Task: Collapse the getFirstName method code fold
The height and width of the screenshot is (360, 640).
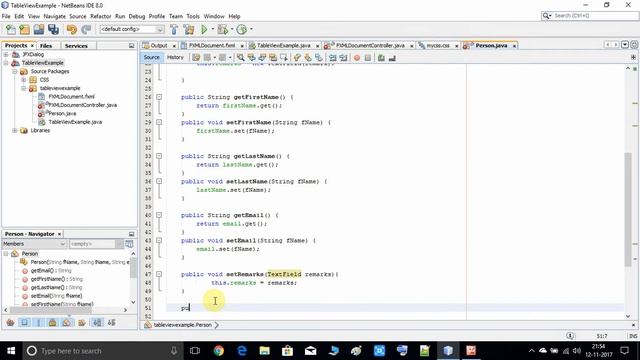Action: 159,97
